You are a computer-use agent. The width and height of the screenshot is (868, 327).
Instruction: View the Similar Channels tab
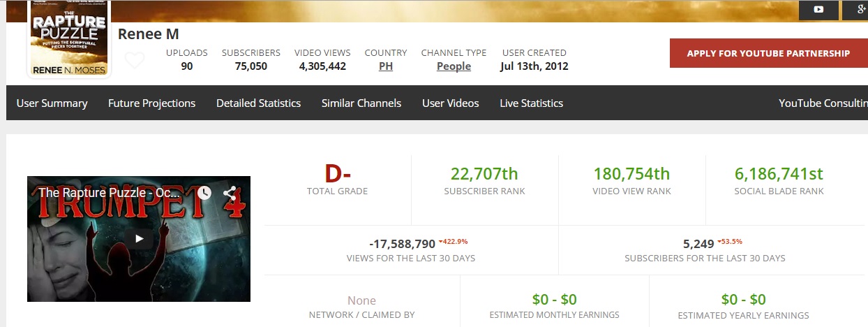click(361, 103)
